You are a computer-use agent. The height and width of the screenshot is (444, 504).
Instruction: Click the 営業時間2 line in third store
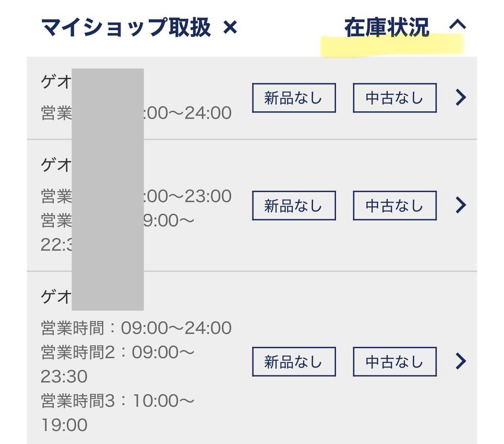(x=118, y=352)
